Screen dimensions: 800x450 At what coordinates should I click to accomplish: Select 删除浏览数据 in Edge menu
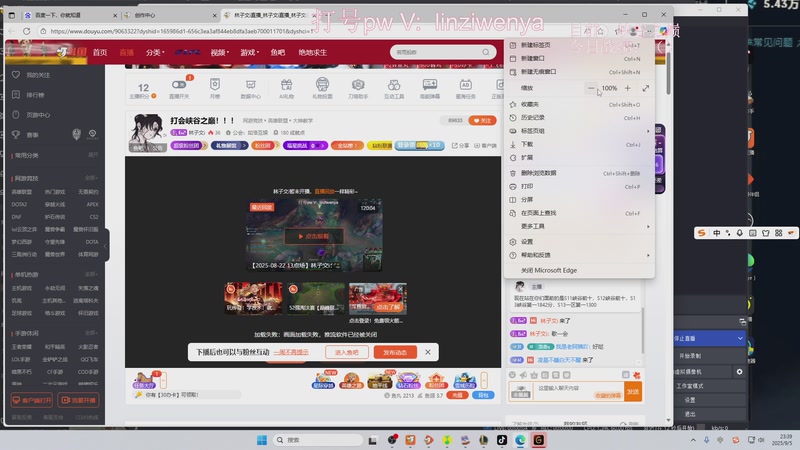click(579, 173)
